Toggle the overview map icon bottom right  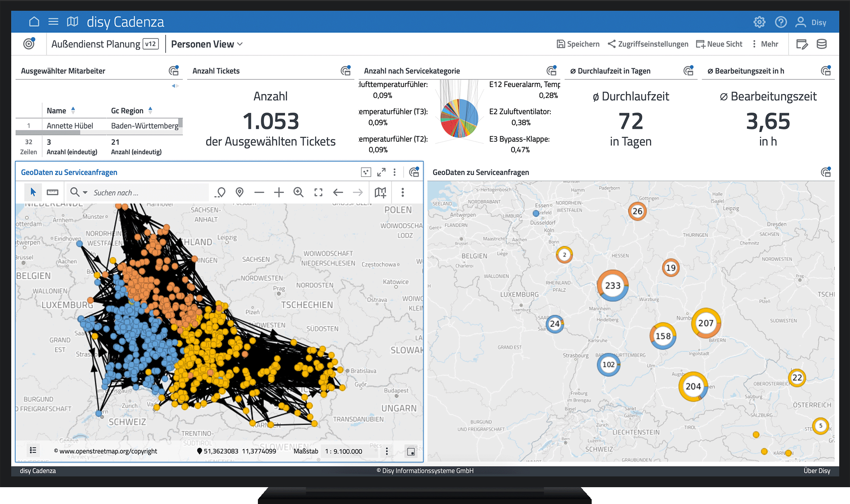[x=411, y=451]
